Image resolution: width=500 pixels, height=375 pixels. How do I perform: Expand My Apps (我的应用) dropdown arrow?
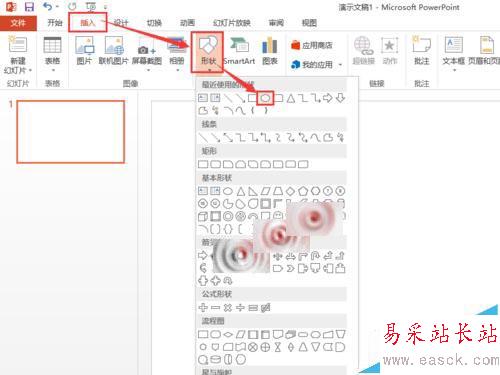[340, 64]
